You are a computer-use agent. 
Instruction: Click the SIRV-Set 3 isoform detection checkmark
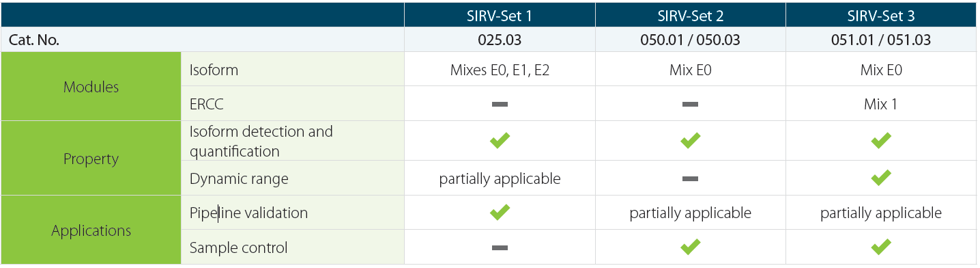pyautogui.click(x=881, y=141)
